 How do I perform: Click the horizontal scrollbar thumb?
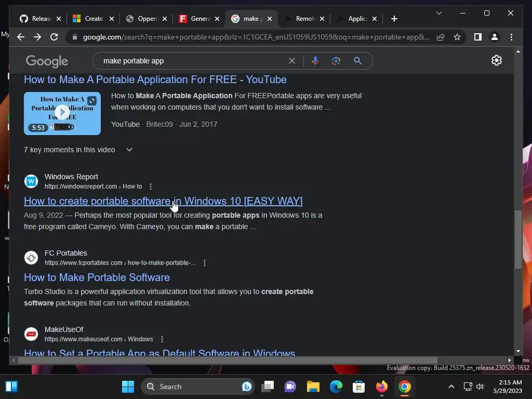tap(228, 361)
